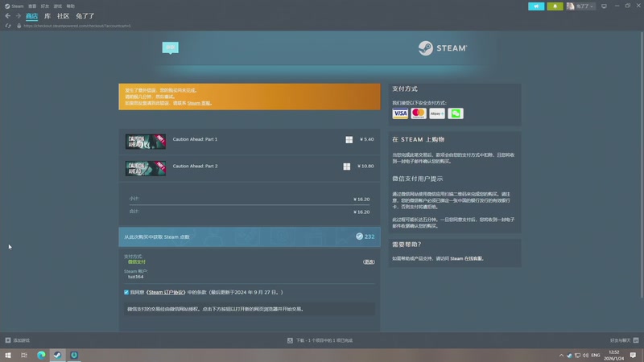Viewport: 644px width, 362px height.
Task: Click the download status text
Action: tap(324, 340)
